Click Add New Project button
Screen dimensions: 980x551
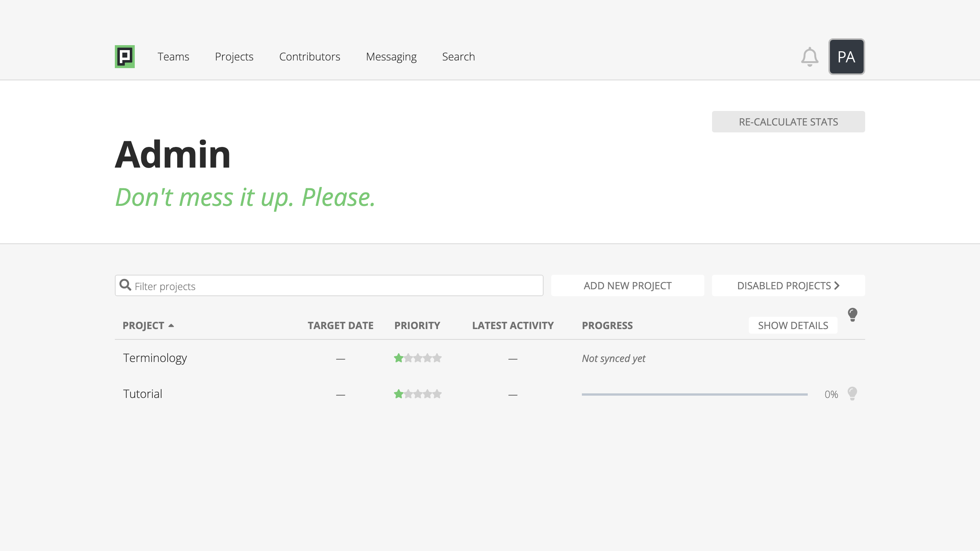coord(628,285)
